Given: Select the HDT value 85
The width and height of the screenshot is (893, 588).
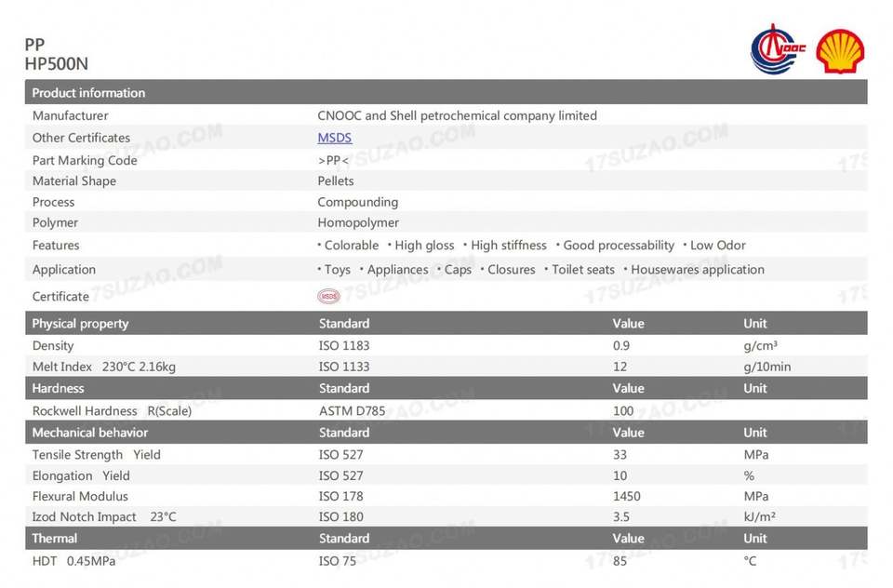Looking at the screenshot, I should 620,561.
